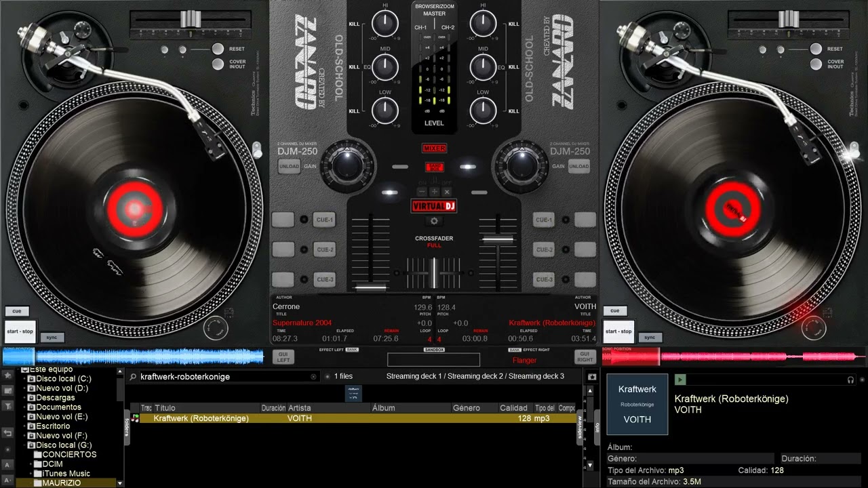Expand the Escritorio tree node
Screen dimensions: 868x488
click(x=25, y=426)
